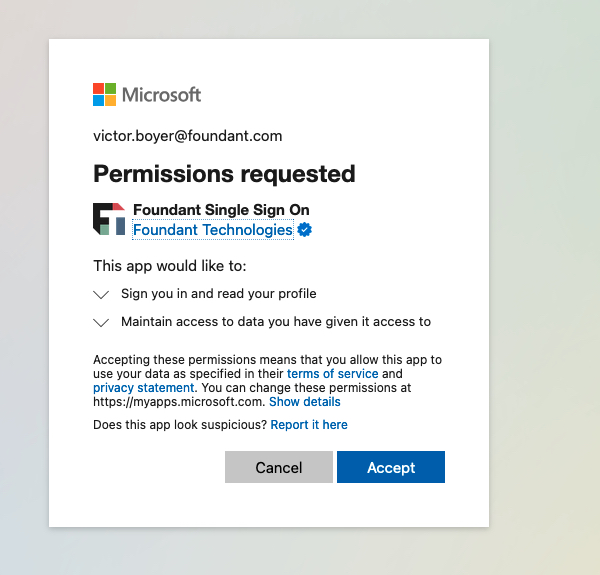Open the privacy statement link
Screen dimensions: 600x575
click(x=143, y=388)
